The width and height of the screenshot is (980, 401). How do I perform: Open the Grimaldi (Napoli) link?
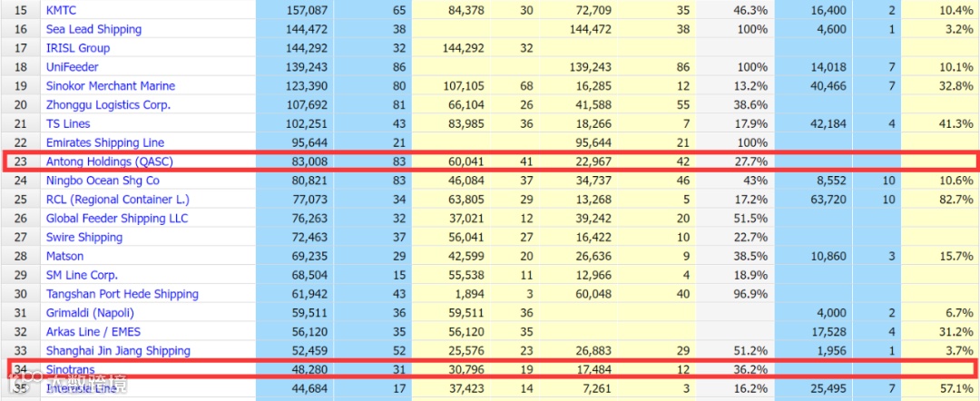coord(90,313)
